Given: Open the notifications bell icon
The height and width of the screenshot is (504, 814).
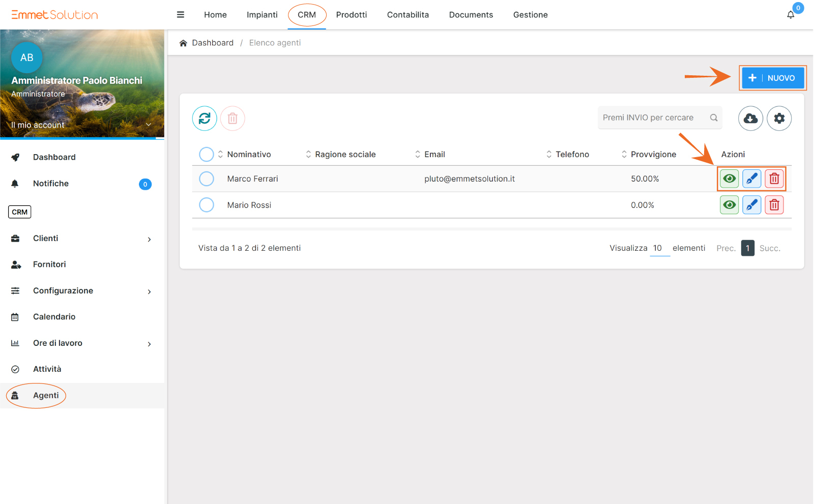Looking at the screenshot, I should click(x=791, y=15).
